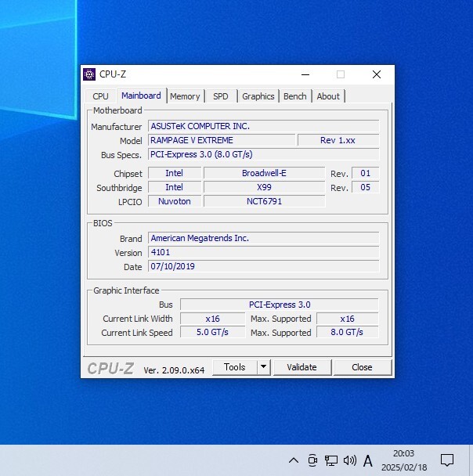Screen dimensions: 473x476
Task: Click the Close button at bottom
Action: pos(362,367)
